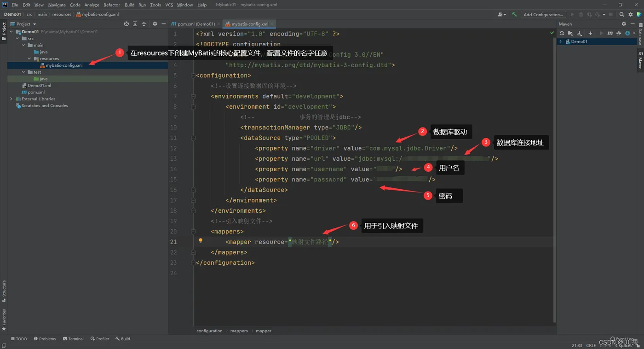The width and height of the screenshot is (644, 349).
Task: Collapse the Demo01 project root node
Action: (x=11, y=32)
